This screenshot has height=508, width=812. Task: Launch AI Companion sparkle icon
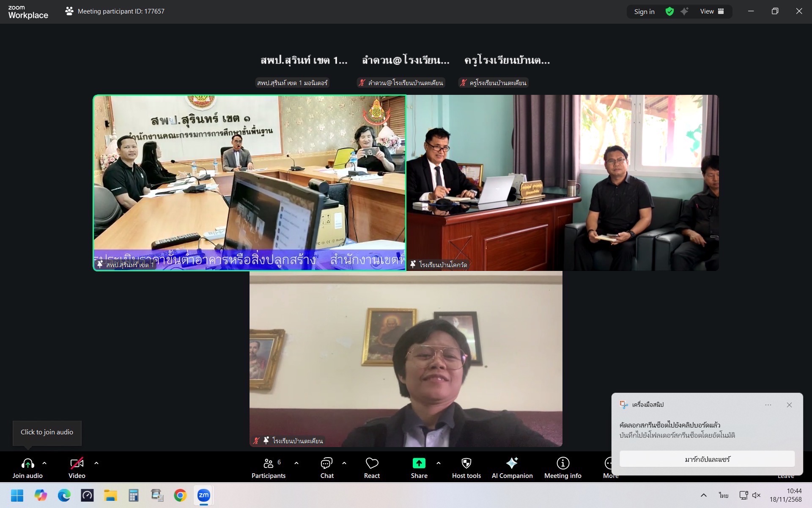pos(512,463)
